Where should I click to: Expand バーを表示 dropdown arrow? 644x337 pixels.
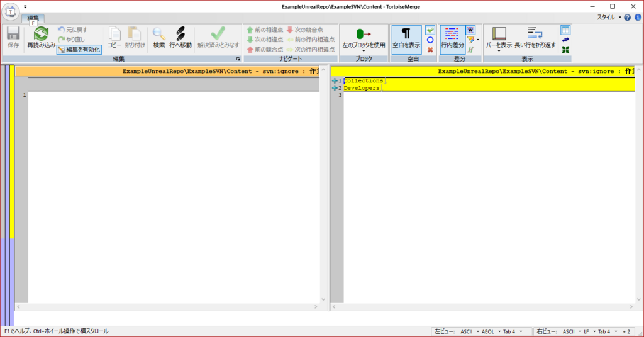[x=499, y=51]
